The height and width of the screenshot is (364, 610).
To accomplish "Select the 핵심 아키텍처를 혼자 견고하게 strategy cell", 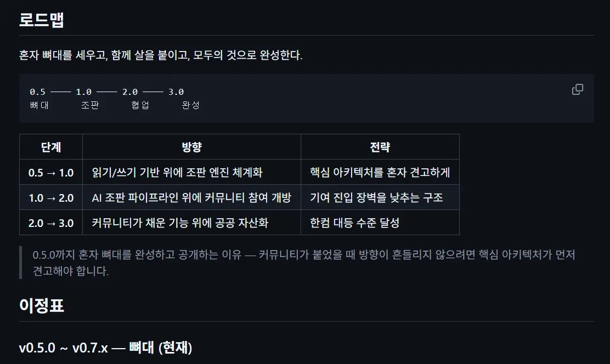I will tap(380, 172).
